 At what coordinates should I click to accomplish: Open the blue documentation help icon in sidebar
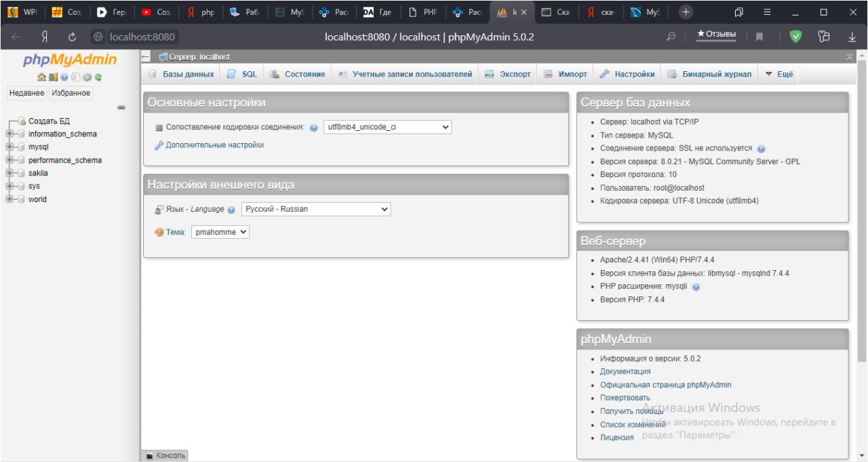[64, 77]
